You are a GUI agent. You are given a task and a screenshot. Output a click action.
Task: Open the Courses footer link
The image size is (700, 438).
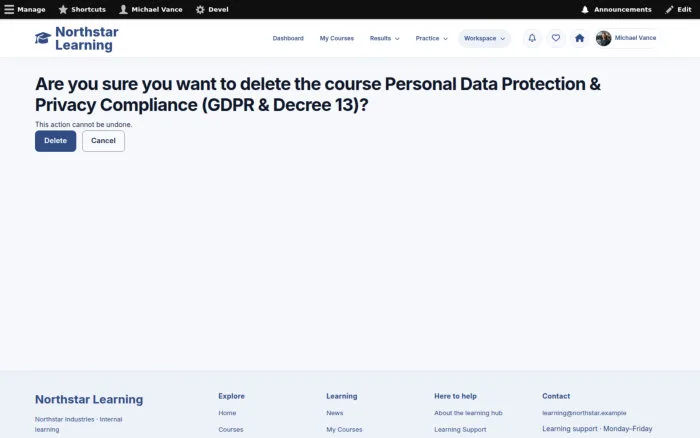click(x=231, y=430)
